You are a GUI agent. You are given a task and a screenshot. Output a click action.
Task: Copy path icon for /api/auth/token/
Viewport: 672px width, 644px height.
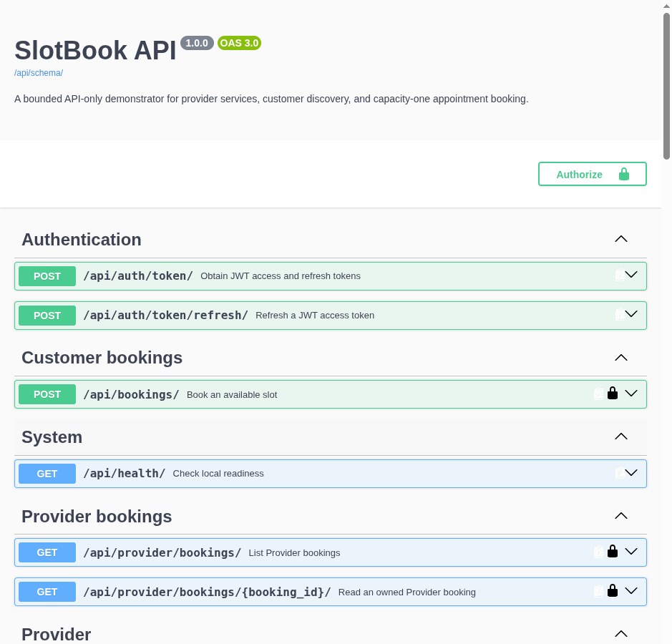tap(620, 275)
